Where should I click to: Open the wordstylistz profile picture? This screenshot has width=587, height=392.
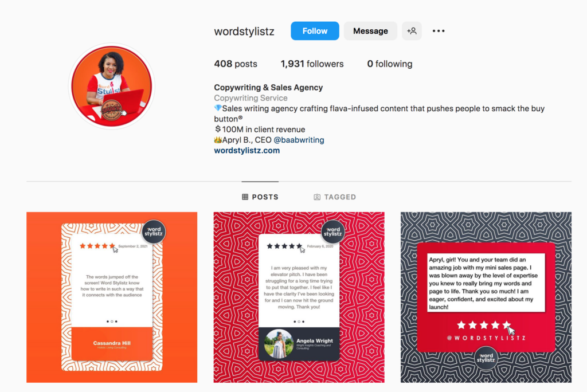(112, 87)
